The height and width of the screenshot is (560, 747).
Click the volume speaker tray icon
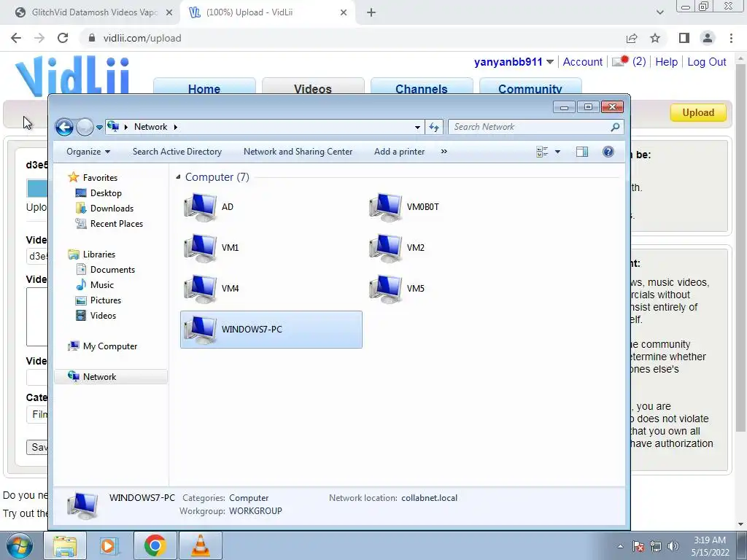point(673,547)
